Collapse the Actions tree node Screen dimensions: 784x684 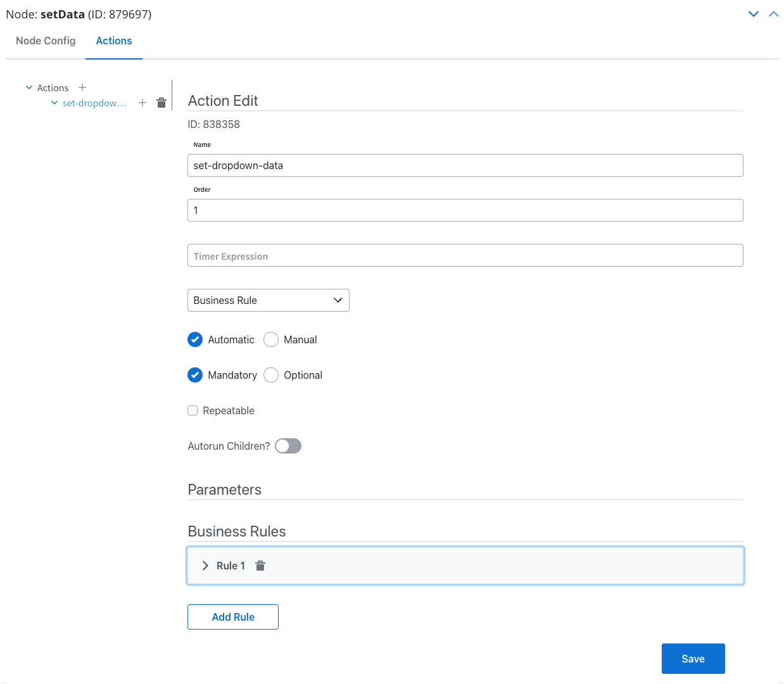point(29,87)
